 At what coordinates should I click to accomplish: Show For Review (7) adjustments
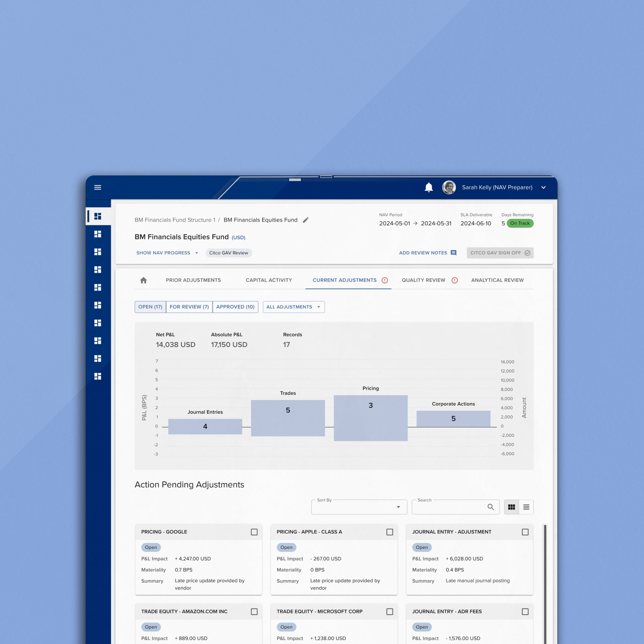pos(189,307)
